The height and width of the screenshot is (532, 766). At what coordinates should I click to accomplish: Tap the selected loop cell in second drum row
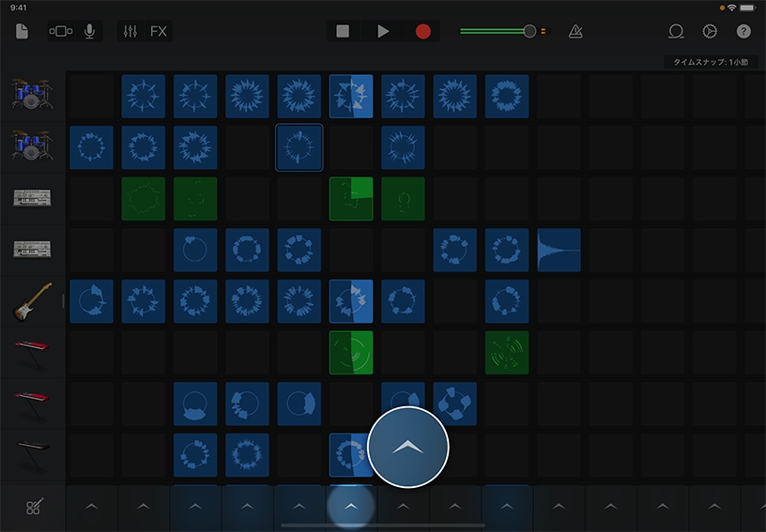(x=299, y=147)
